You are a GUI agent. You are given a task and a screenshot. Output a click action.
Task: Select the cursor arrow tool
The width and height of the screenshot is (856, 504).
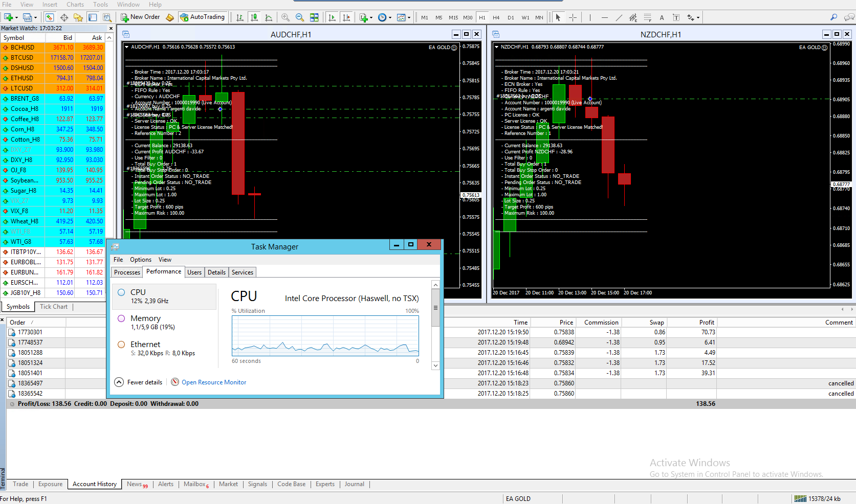[558, 17]
